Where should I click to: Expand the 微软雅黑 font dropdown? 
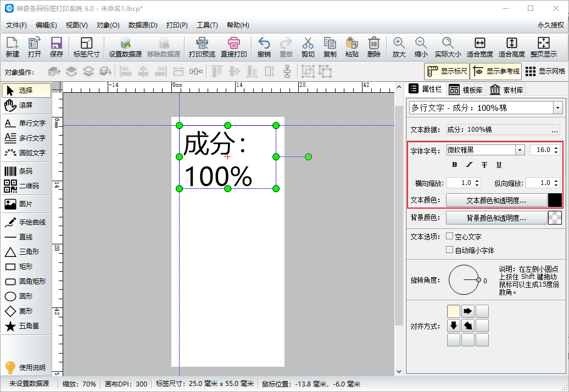(x=520, y=150)
